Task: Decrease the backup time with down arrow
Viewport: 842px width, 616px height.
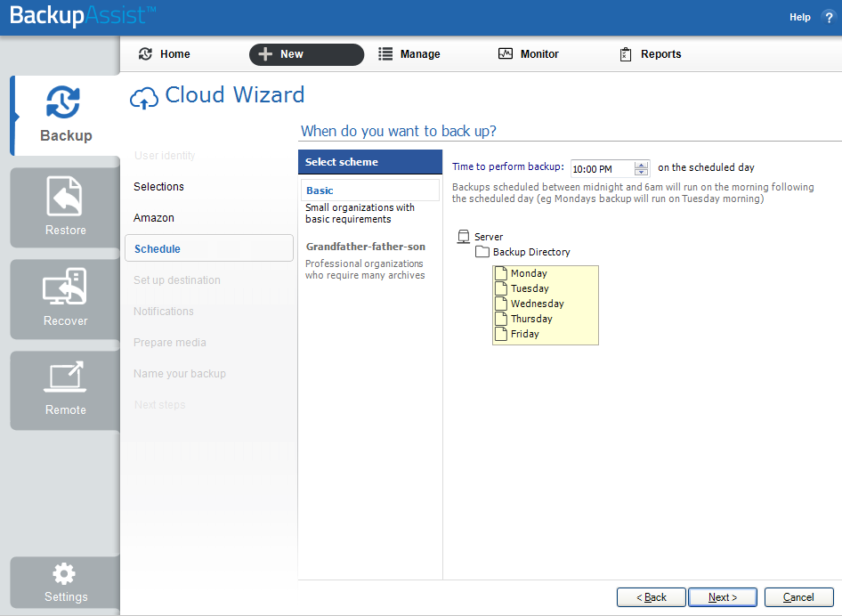Action: (x=641, y=173)
